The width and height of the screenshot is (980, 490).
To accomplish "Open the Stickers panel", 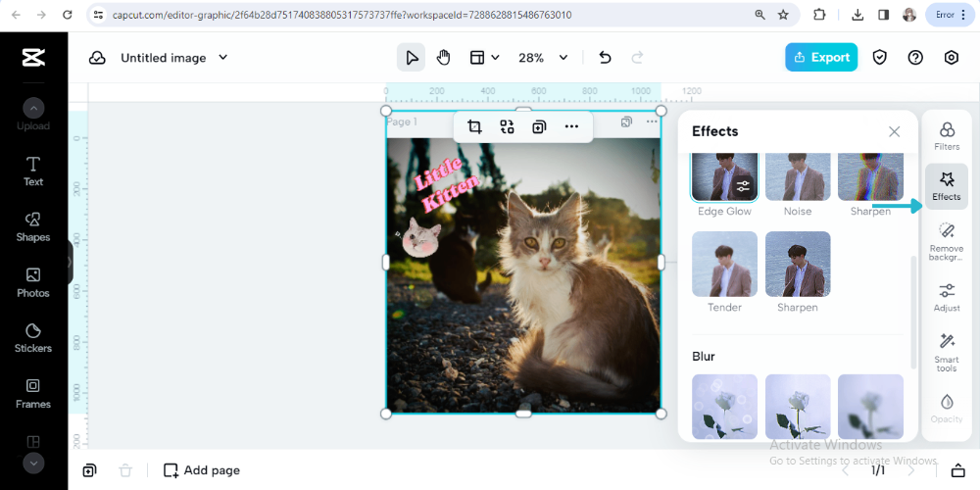I will (x=33, y=336).
